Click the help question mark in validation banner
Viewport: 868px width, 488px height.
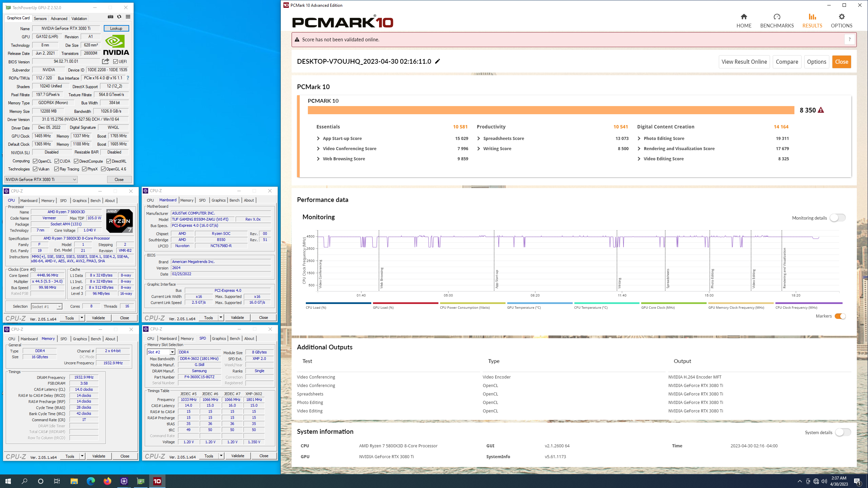tap(849, 40)
